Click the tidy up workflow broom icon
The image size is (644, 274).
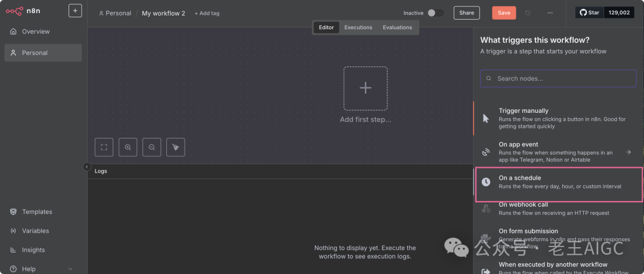(175, 147)
